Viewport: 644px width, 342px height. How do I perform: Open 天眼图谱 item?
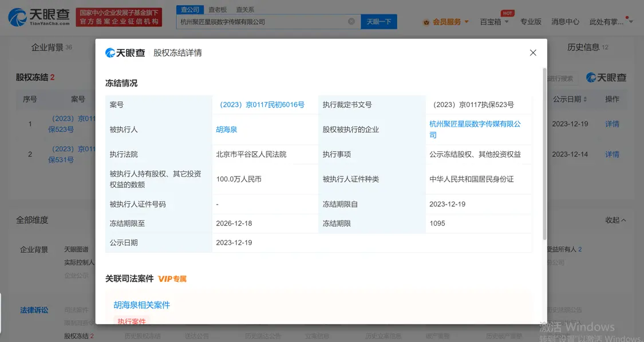click(76, 250)
